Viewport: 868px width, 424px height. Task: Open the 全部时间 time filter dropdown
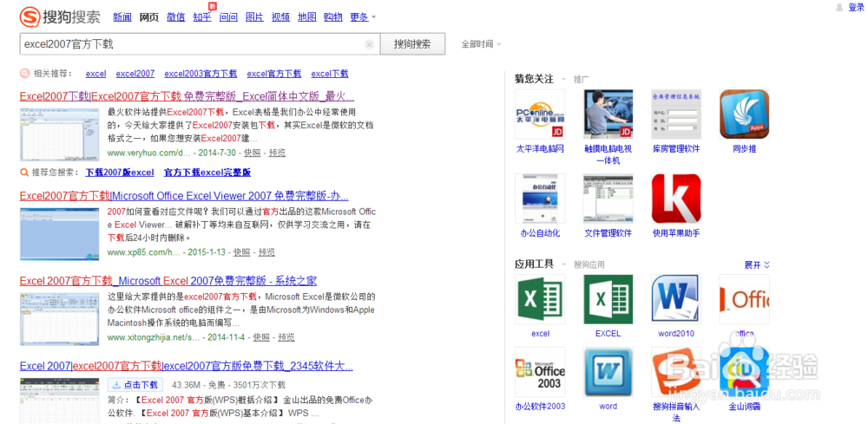click(481, 44)
